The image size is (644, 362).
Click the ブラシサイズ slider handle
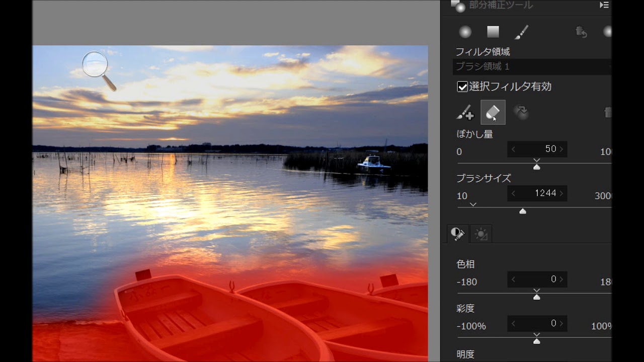523,211
